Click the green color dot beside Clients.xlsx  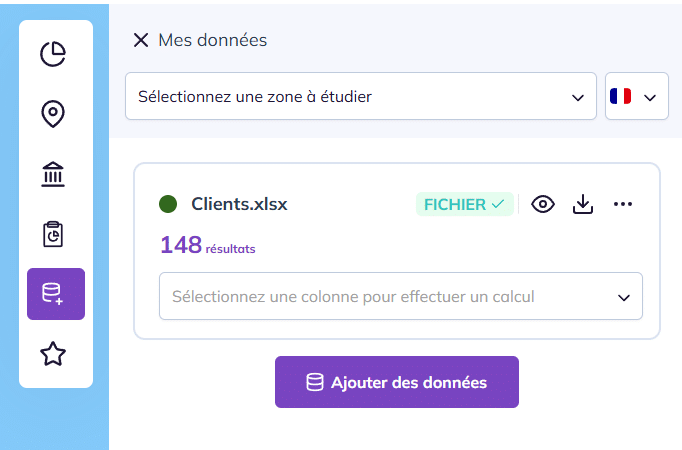[168, 204]
